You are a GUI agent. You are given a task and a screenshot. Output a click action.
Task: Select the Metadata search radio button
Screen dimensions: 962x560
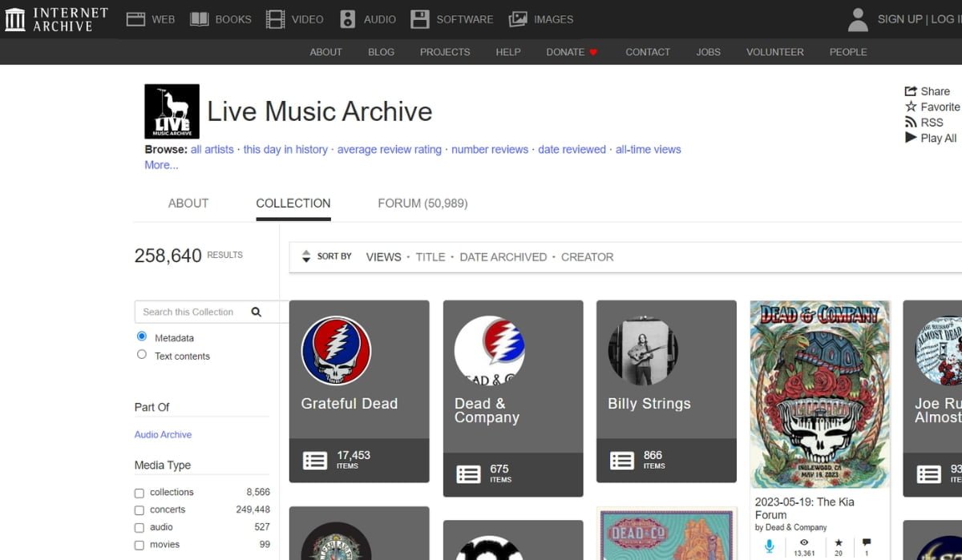coord(141,336)
